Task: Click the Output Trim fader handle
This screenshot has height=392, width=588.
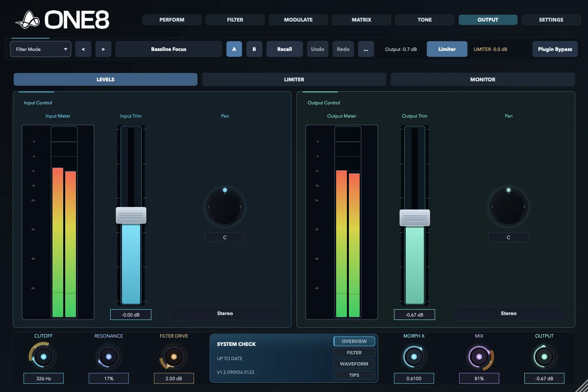Action: pos(415,218)
